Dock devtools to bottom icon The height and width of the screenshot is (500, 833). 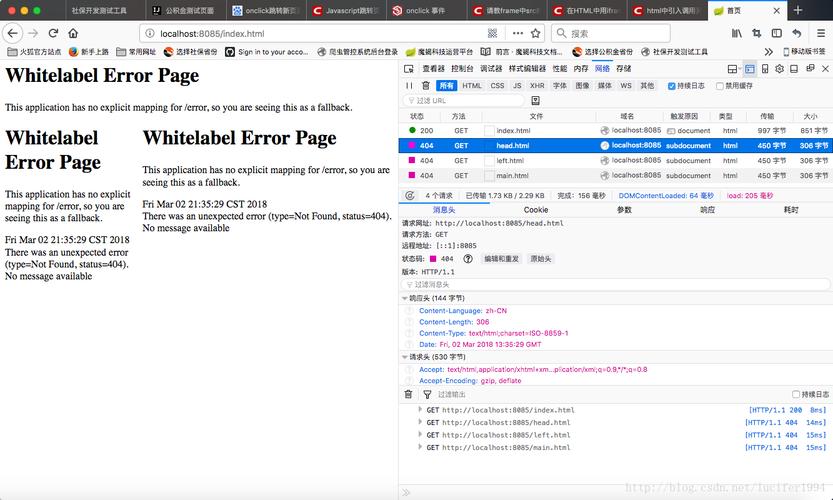pyautogui.click(x=794, y=69)
